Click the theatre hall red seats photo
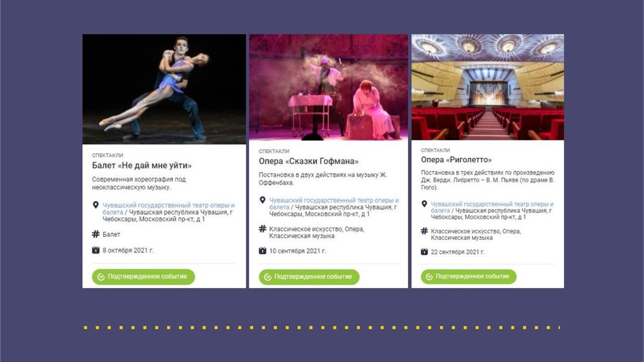 [x=488, y=87]
